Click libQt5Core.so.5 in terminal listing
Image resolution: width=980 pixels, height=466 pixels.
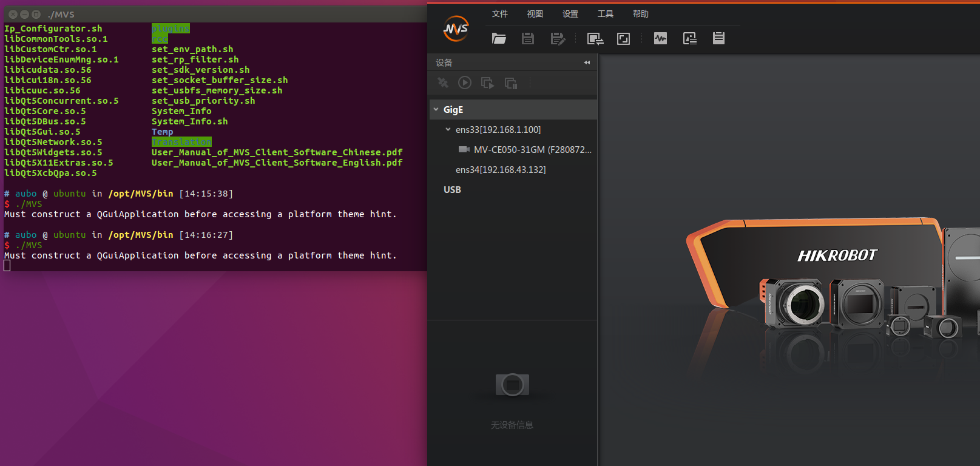45,111
